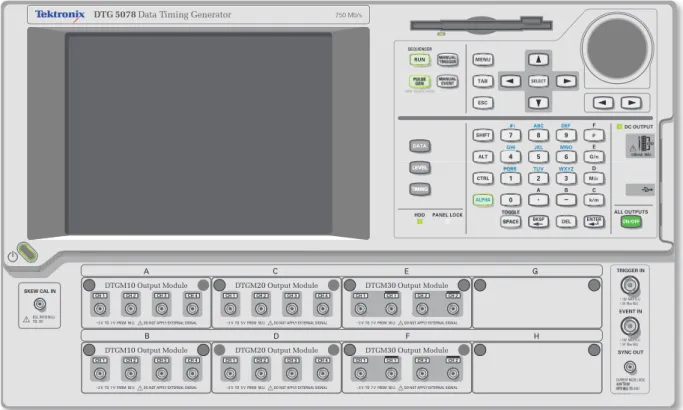Image resolution: width=683 pixels, height=410 pixels.
Task: Click the ENTER key
Action: (x=594, y=221)
